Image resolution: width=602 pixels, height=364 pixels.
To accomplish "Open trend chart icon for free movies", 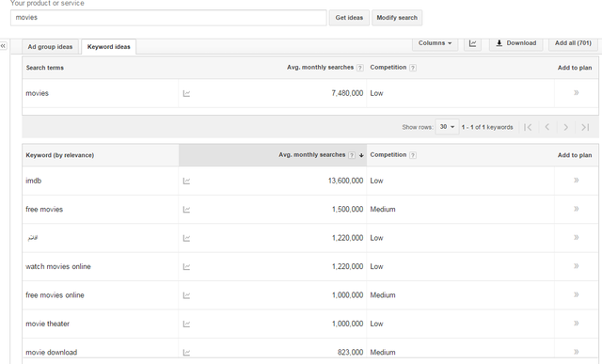I will tap(186, 210).
